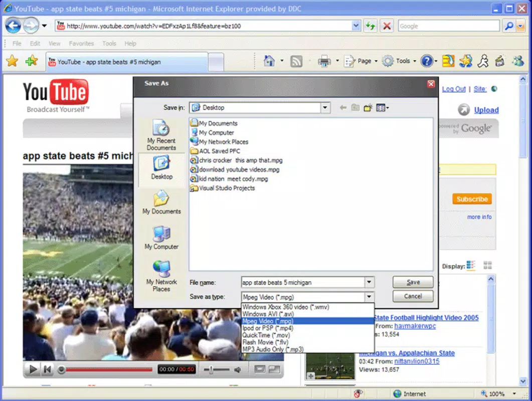Click the Add to Favorites star-plus icon
532x401 pixels.
click(32, 61)
